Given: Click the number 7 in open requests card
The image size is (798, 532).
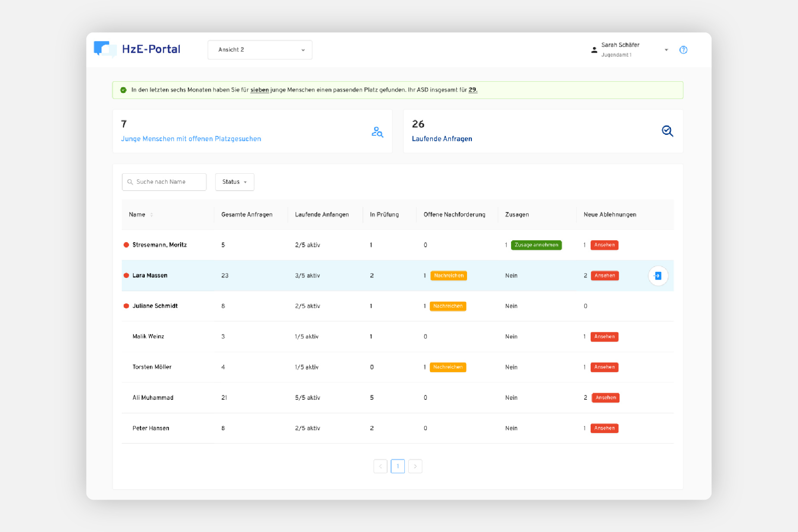Looking at the screenshot, I should tap(124, 124).
